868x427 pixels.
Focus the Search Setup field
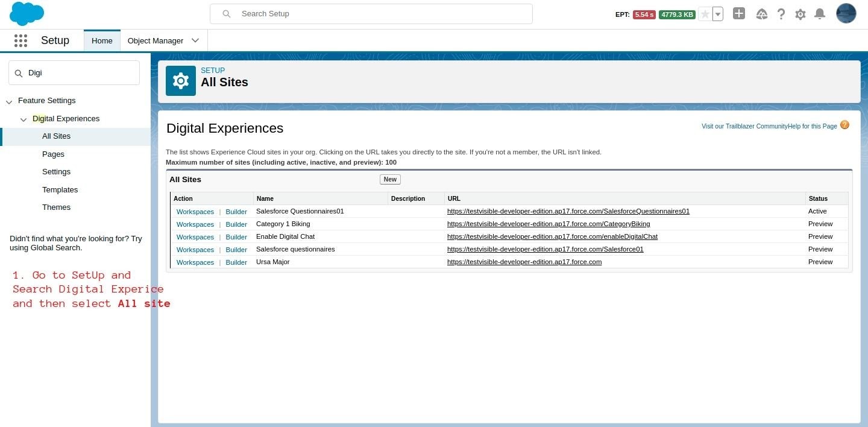pos(371,14)
